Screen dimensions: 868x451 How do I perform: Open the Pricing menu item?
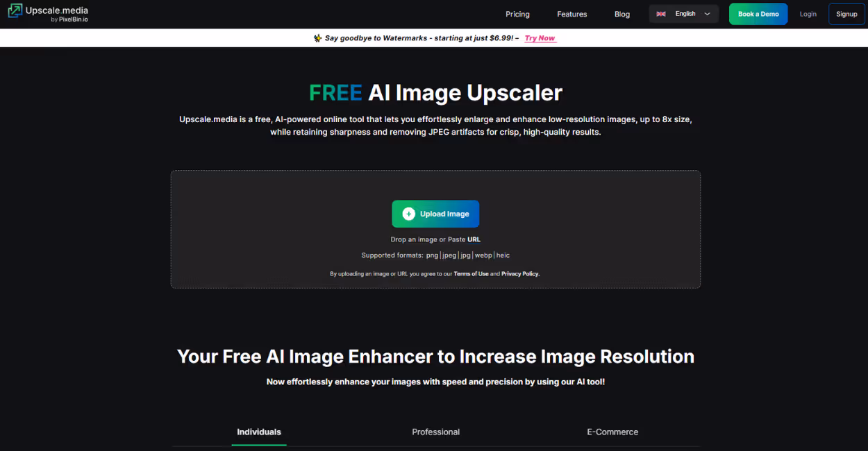pyautogui.click(x=517, y=14)
